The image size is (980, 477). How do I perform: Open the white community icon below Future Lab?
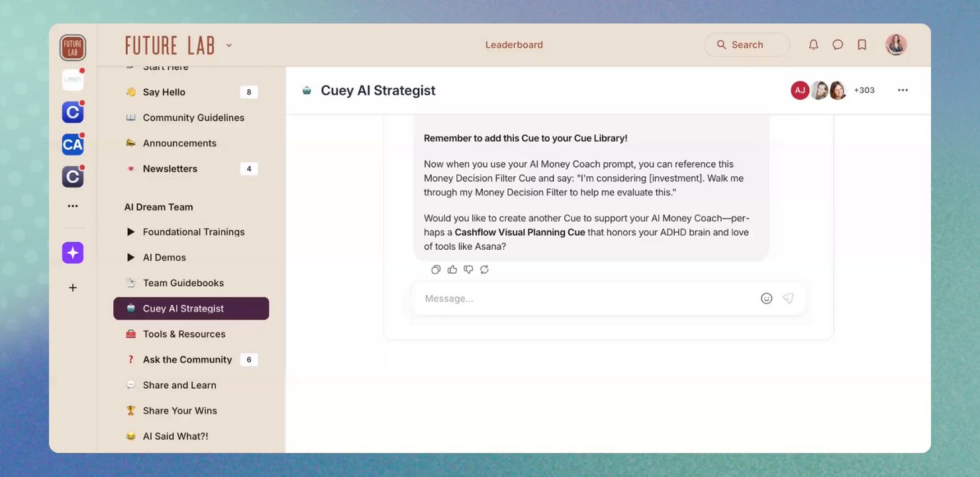coord(73,80)
